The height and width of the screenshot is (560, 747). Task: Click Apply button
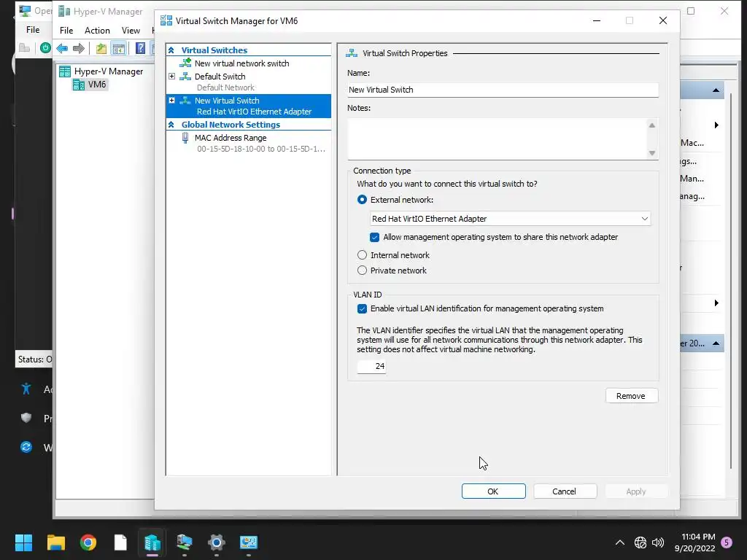(x=636, y=491)
